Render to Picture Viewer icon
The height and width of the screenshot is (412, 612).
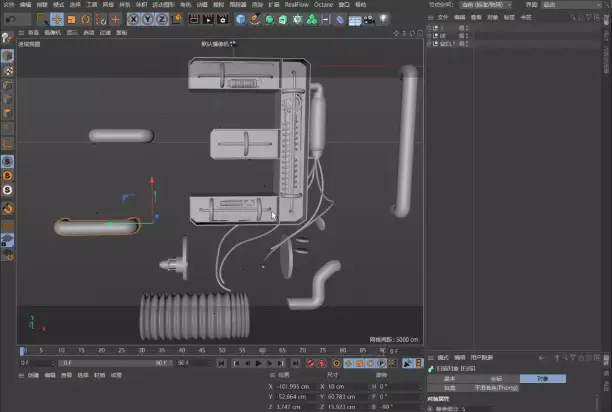[208, 19]
